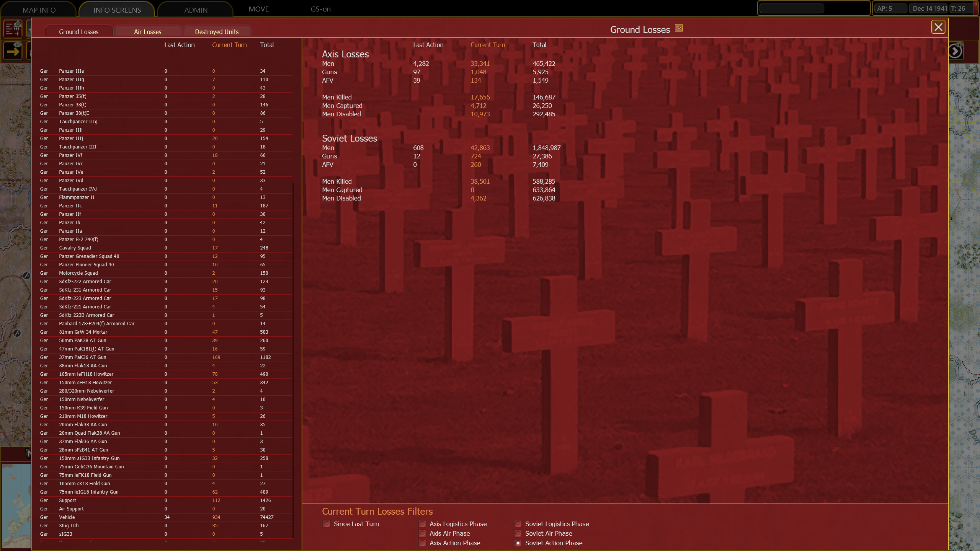Screen dimensions: 980x551
Task: Open the Destroyed Units tab
Action: [217, 32]
